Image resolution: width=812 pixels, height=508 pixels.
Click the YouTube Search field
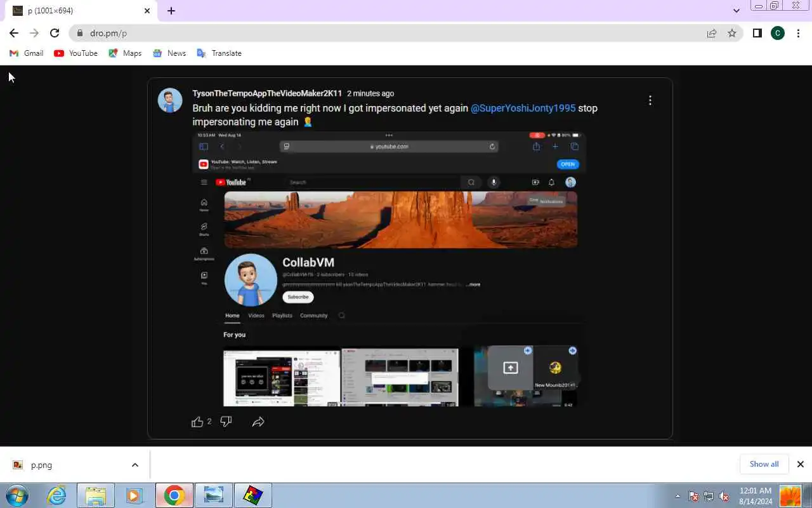[x=374, y=182]
